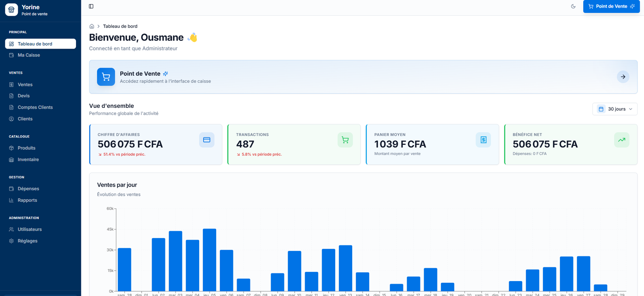Click the home breadcrumb icon
Screen dimensions: 644x296
click(92, 27)
